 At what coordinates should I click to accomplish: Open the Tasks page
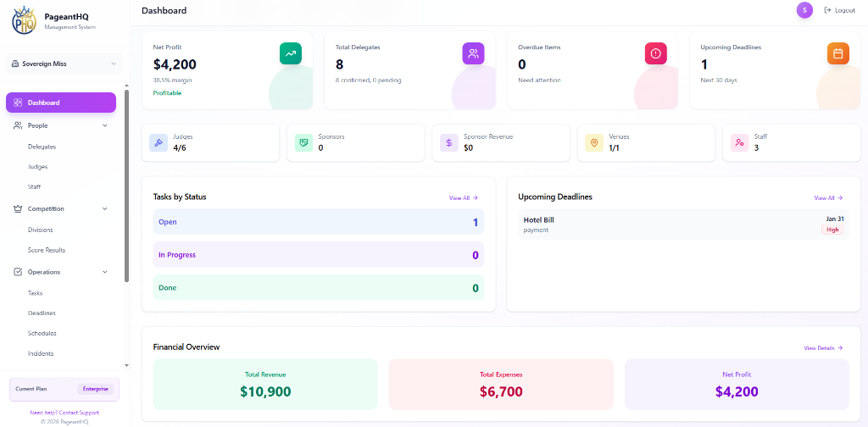click(x=36, y=292)
